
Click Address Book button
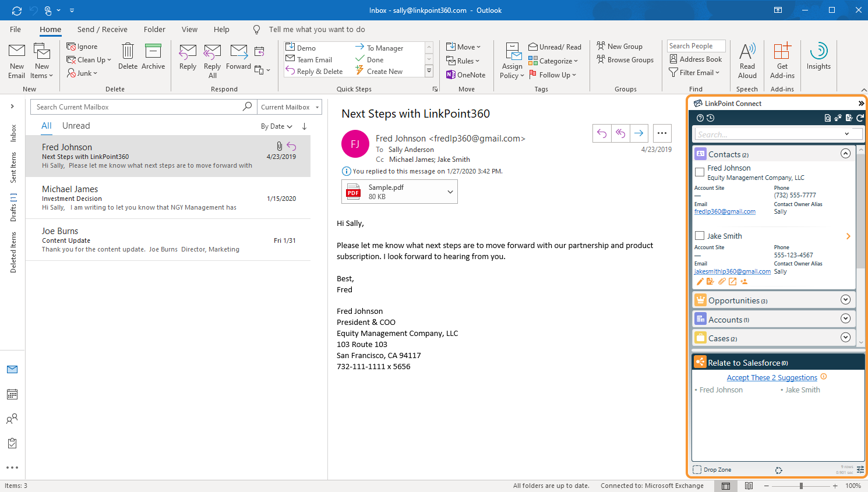pos(696,59)
